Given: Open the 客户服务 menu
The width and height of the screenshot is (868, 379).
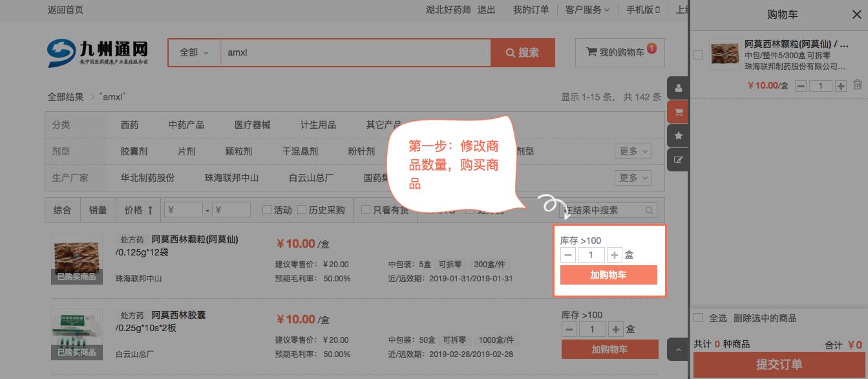Looking at the screenshot, I should coord(587,10).
